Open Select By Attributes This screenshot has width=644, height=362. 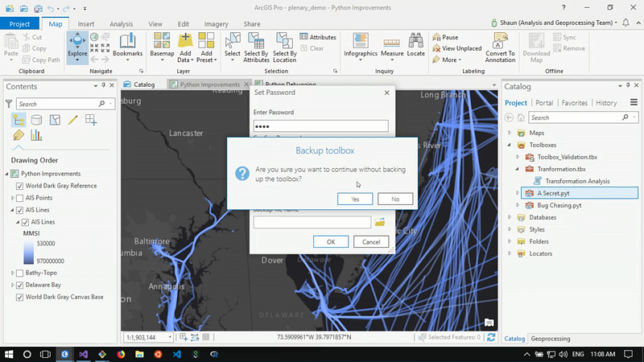[256, 47]
